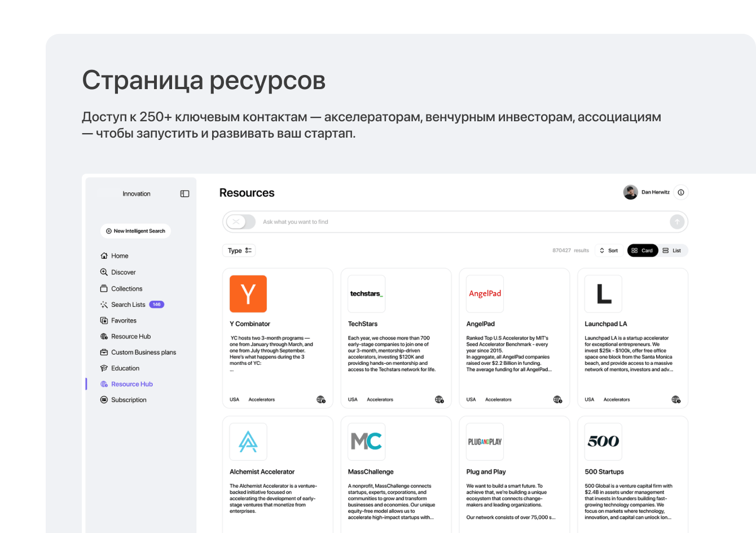Click the techstars_ logo

click(367, 294)
